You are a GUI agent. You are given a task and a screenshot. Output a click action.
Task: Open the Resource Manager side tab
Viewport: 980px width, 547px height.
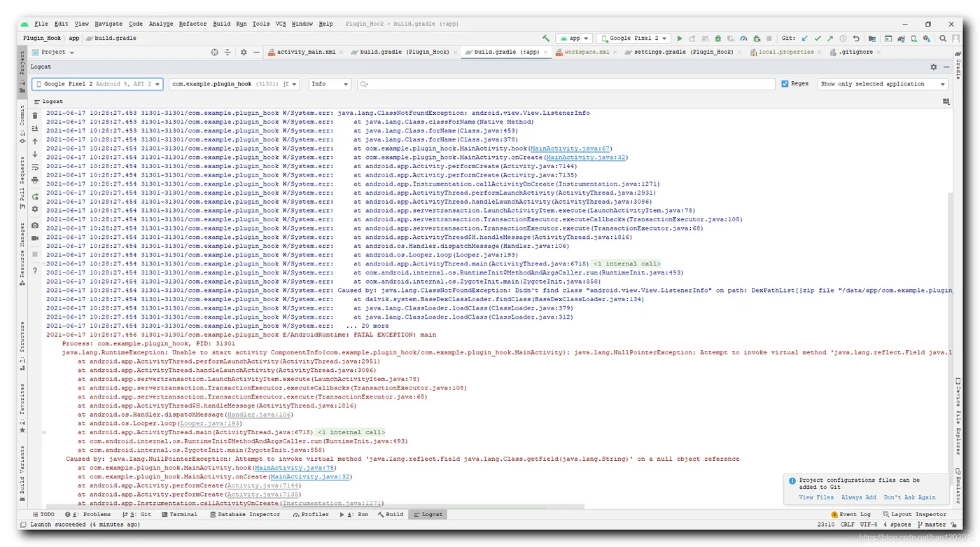click(x=22, y=256)
